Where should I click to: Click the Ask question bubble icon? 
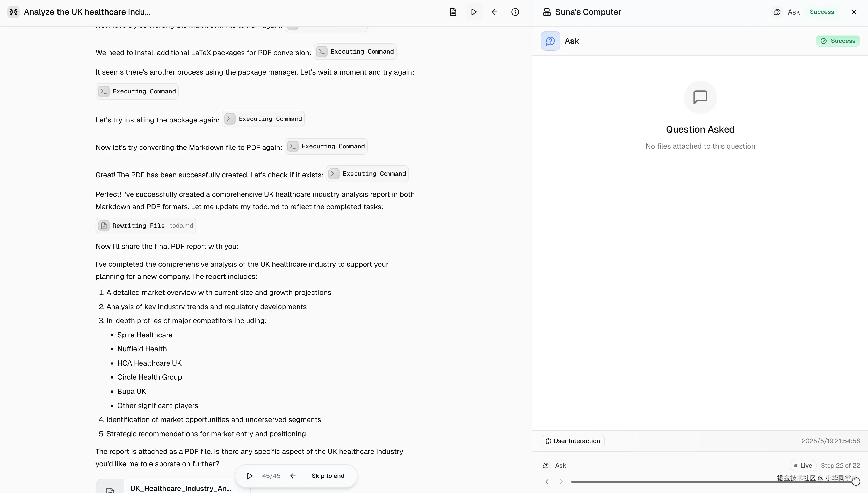pyautogui.click(x=550, y=41)
